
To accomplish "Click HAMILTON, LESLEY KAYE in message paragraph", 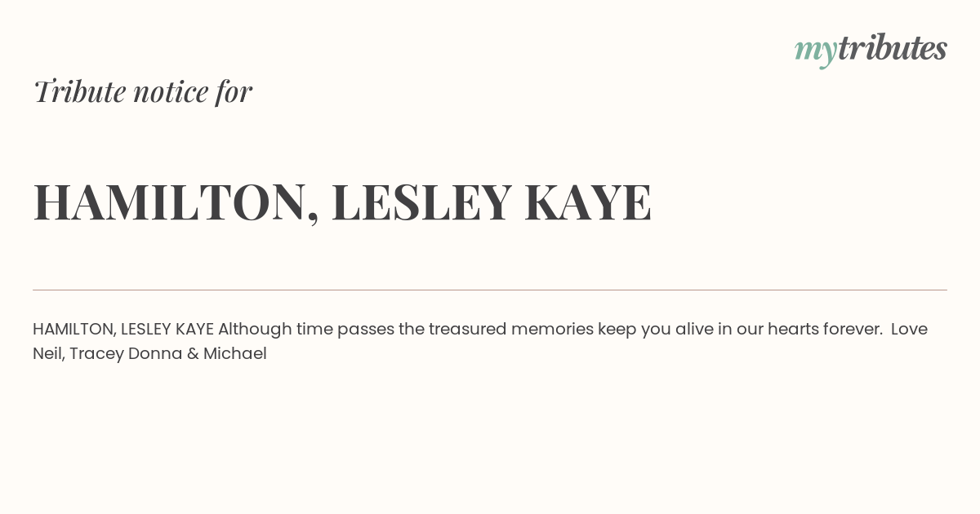I will 123,330.
